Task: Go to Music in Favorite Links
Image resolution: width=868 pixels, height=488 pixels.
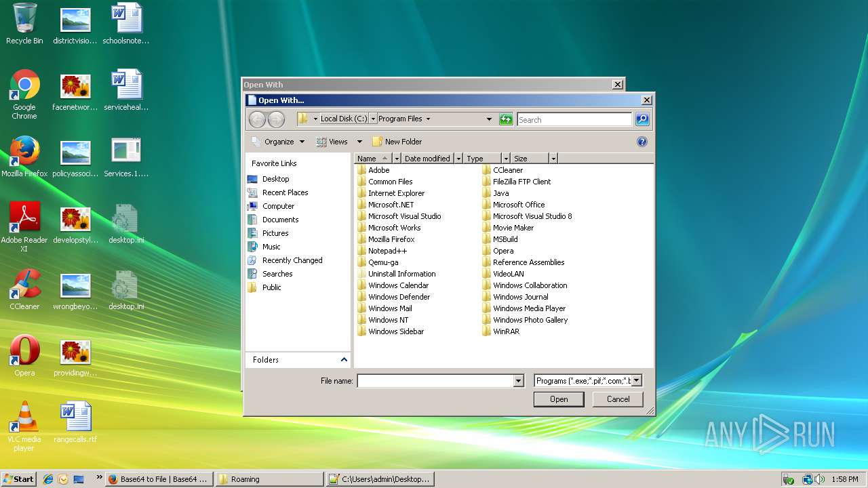Action: [264, 247]
